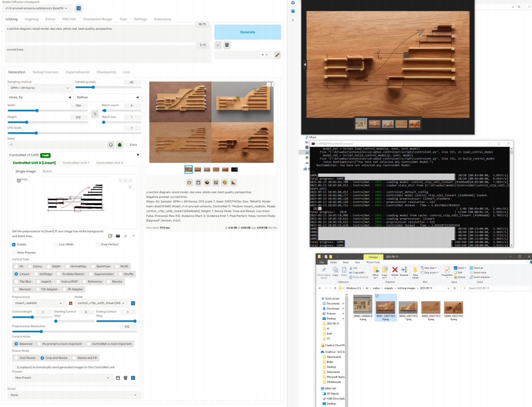Enable the Pixel Perfect checkbox

point(98,244)
